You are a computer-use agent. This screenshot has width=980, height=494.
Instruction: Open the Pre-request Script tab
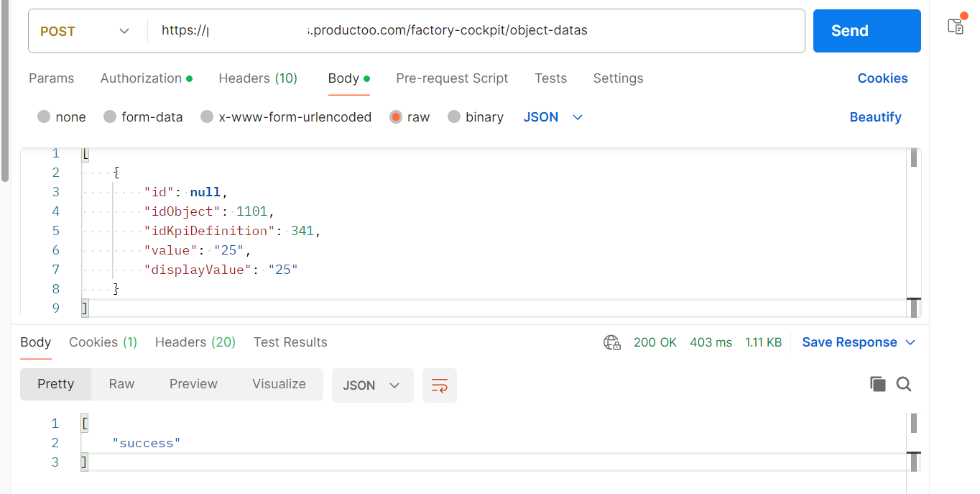click(x=452, y=78)
